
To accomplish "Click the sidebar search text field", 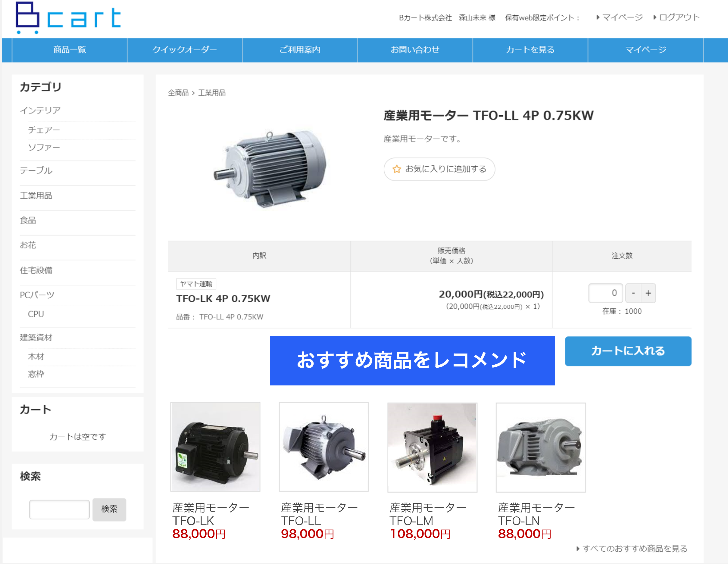I will pyautogui.click(x=59, y=509).
